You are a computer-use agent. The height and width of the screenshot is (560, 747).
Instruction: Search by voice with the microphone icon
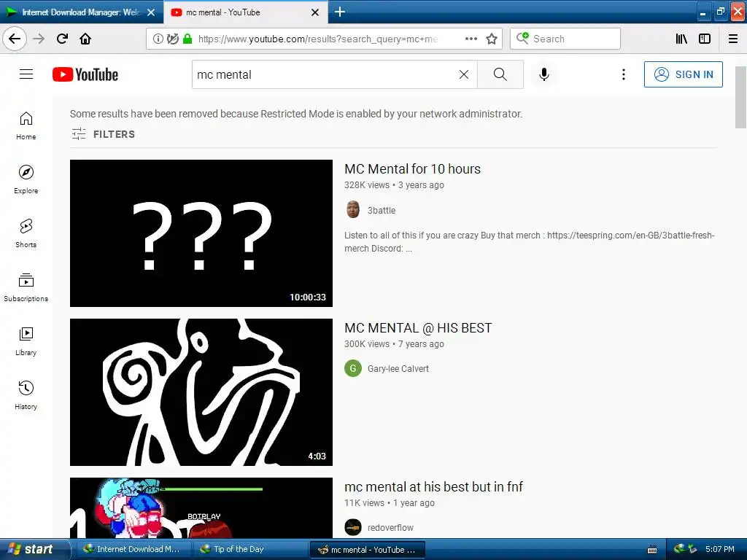click(x=544, y=74)
